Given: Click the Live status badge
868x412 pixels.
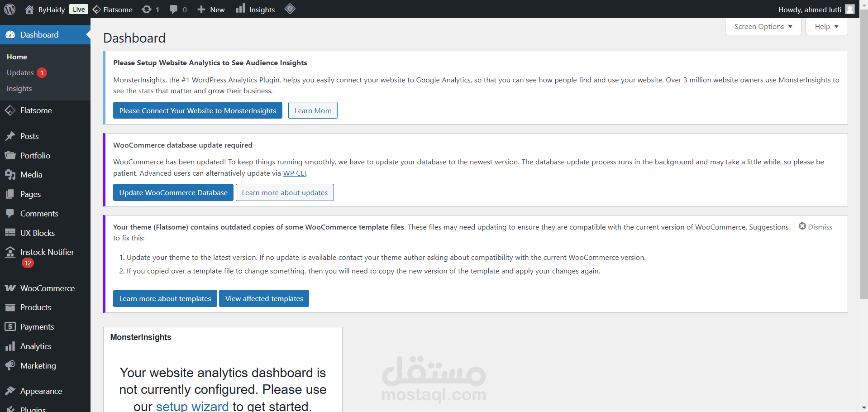Looking at the screenshot, I should click(79, 10).
